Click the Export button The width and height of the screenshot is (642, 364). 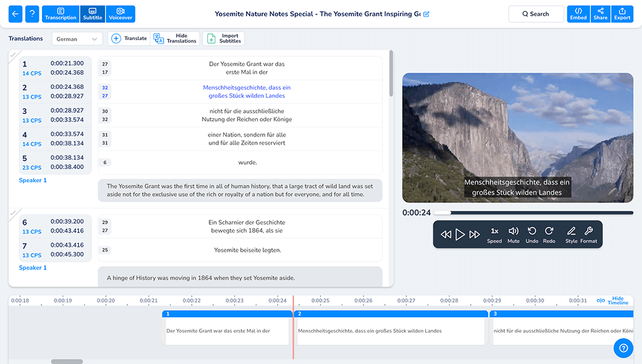click(622, 14)
